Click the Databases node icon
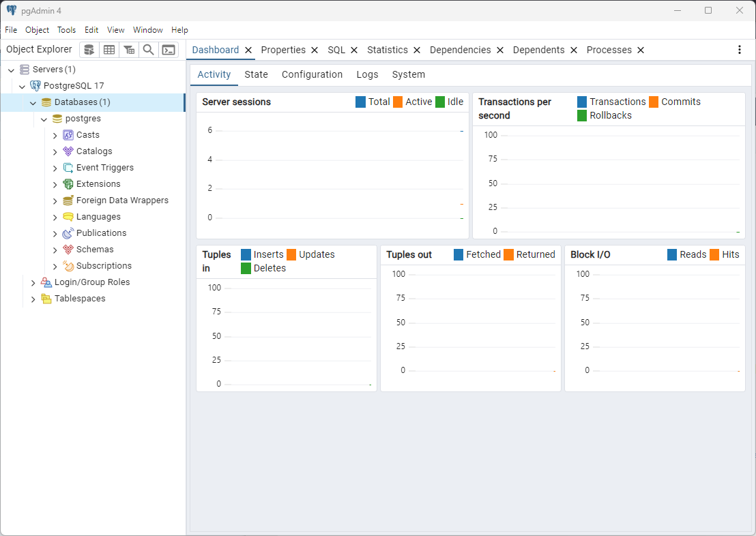Image resolution: width=756 pixels, height=536 pixels. coord(46,102)
